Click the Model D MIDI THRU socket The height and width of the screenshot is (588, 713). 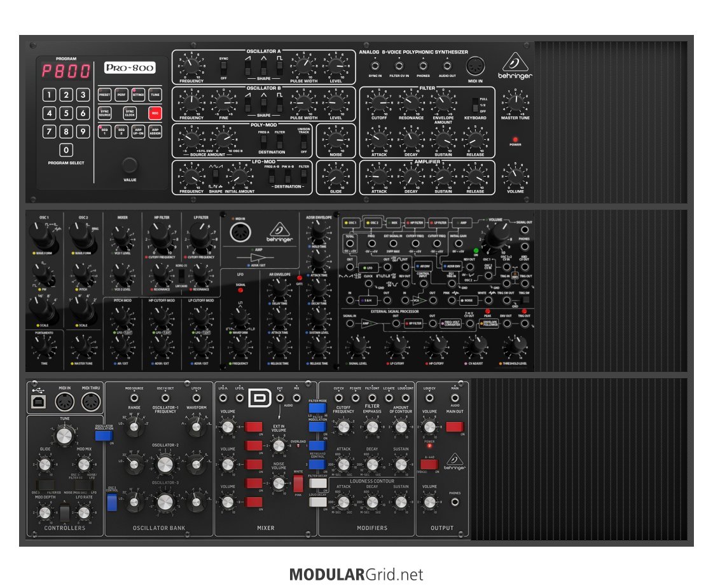click(91, 402)
